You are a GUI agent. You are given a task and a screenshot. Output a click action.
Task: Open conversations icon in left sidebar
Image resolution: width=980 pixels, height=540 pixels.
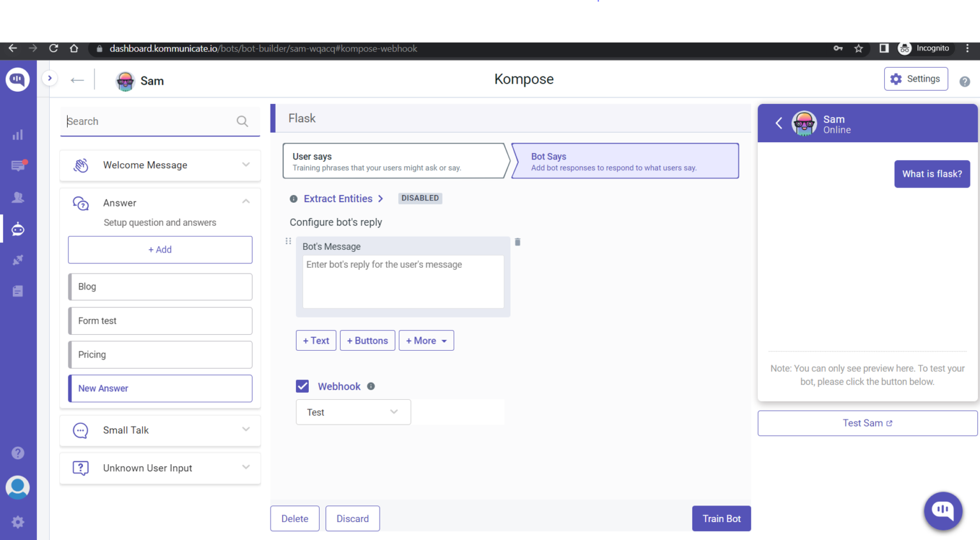click(x=18, y=166)
